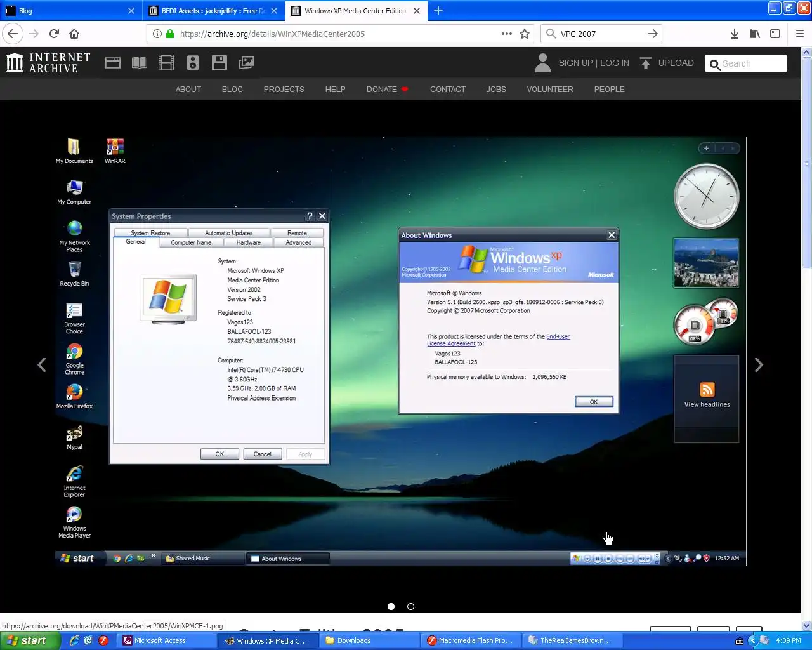Click the vertical scrollbar thumb
The image size is (812, 650).
click(x=806, y=164)
